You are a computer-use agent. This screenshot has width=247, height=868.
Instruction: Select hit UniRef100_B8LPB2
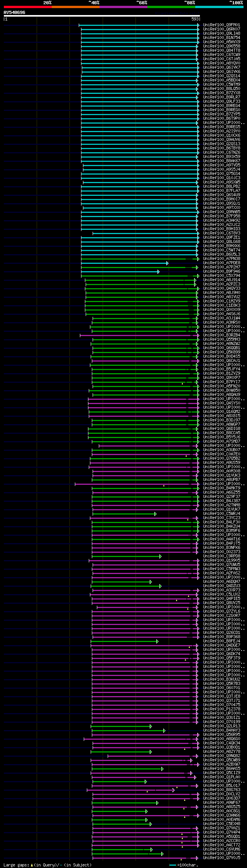click(222, 187)
